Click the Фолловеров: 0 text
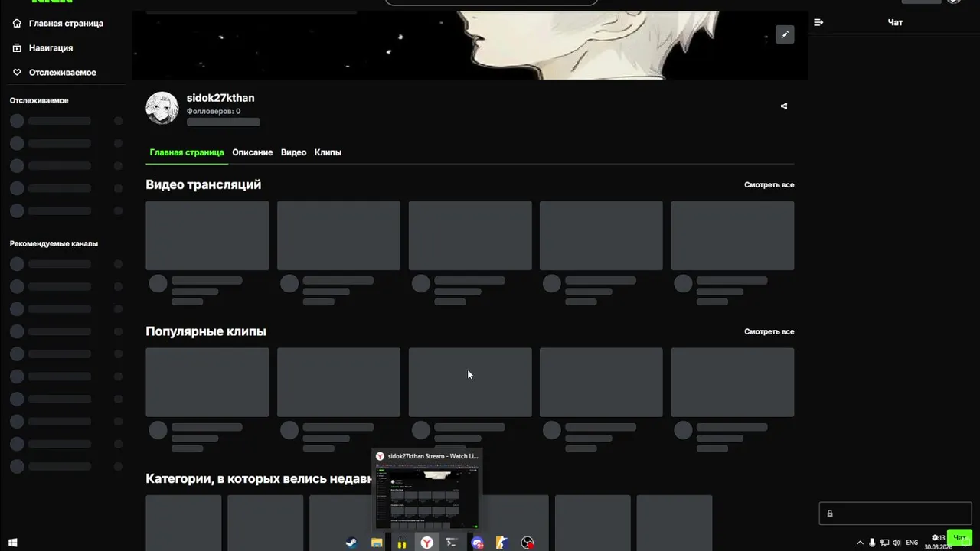Image resolution: width=980 pixels, height=551 pixels. 214,111
